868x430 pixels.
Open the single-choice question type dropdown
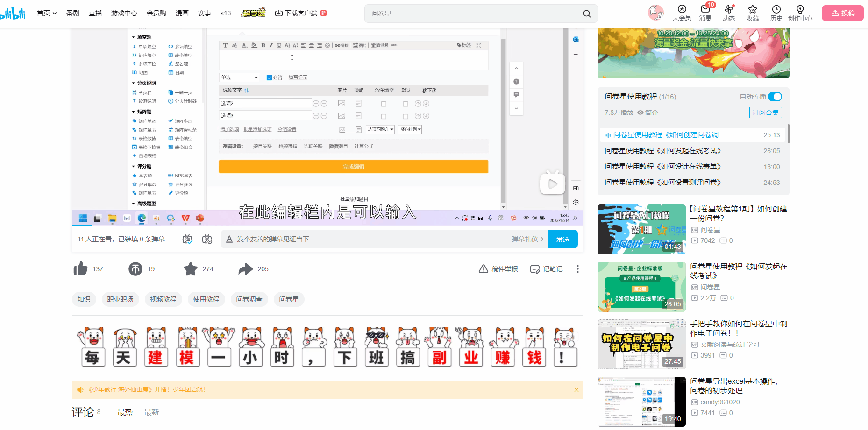(239, 77)
